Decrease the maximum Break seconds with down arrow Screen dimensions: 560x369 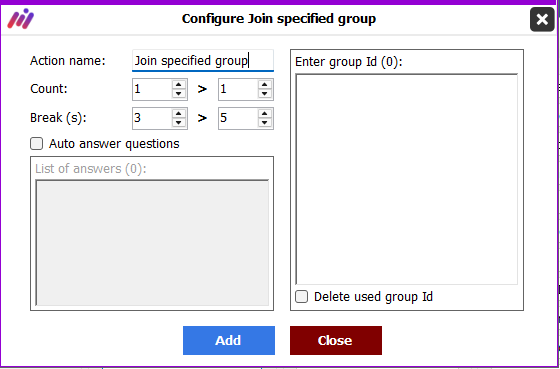(x=264, y=123)
